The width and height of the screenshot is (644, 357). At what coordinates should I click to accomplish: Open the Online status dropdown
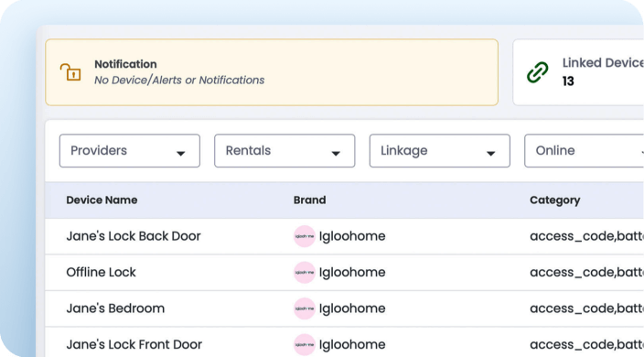click(584, 151)
